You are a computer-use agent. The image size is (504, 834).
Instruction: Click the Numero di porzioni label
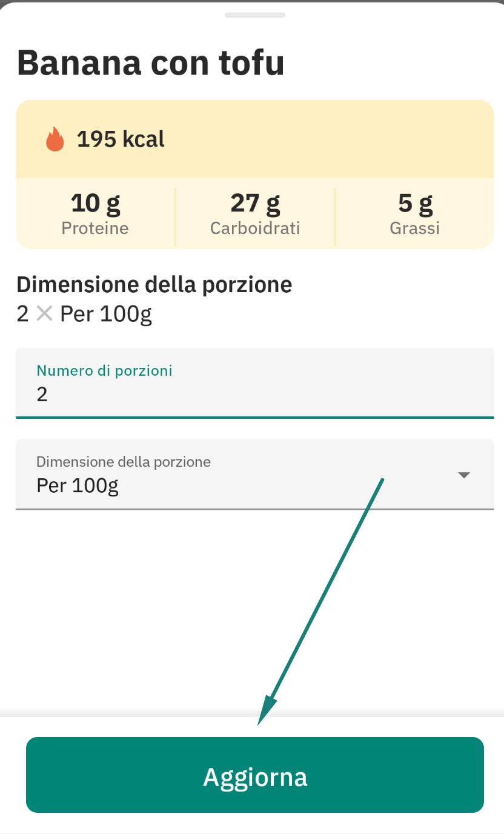point(104,370)
